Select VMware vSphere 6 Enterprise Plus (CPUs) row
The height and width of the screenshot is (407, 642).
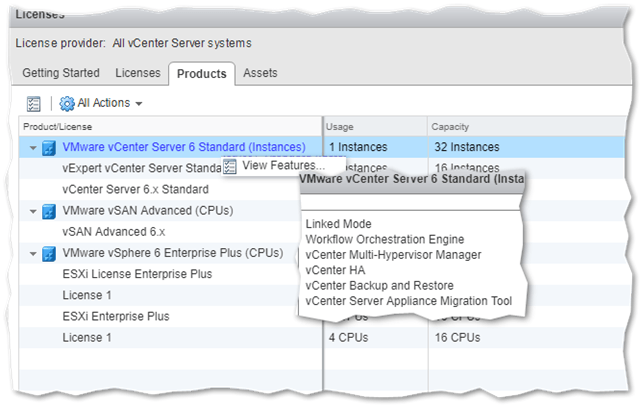172,253
